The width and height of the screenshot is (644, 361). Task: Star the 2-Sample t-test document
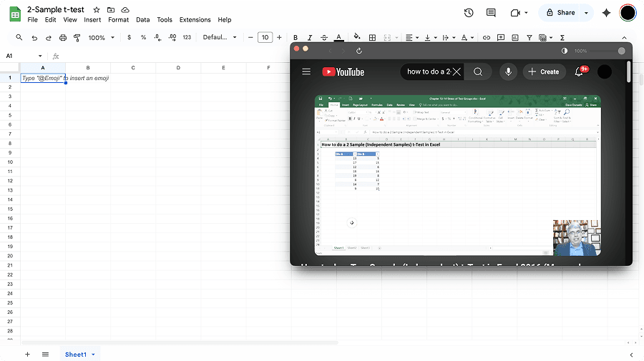(x=97, y=10)
